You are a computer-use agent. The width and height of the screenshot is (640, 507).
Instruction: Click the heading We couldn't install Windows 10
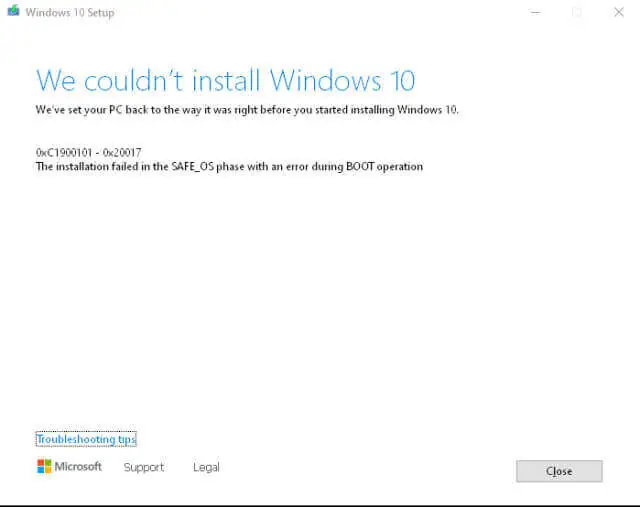click(225, 80)
